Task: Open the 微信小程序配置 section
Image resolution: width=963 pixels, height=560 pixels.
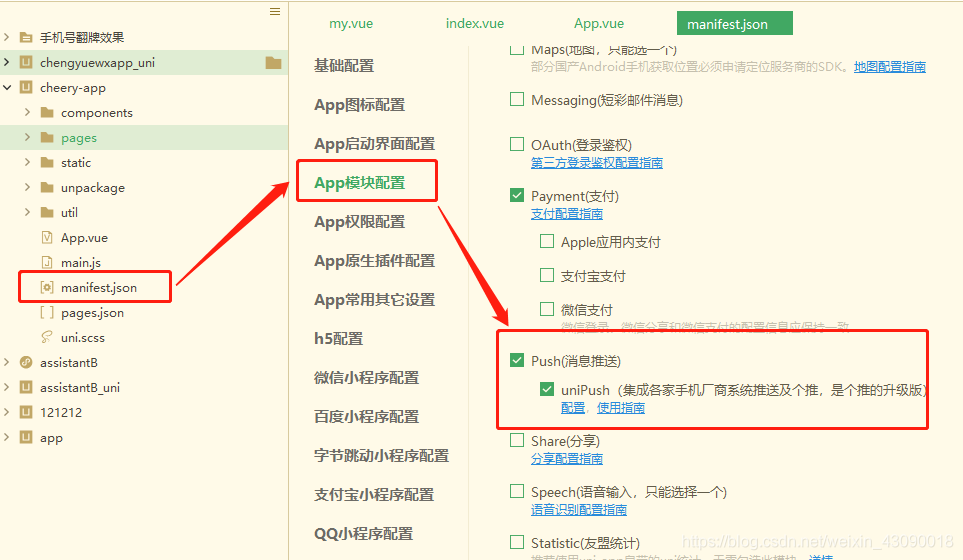Action: point(367,378)
